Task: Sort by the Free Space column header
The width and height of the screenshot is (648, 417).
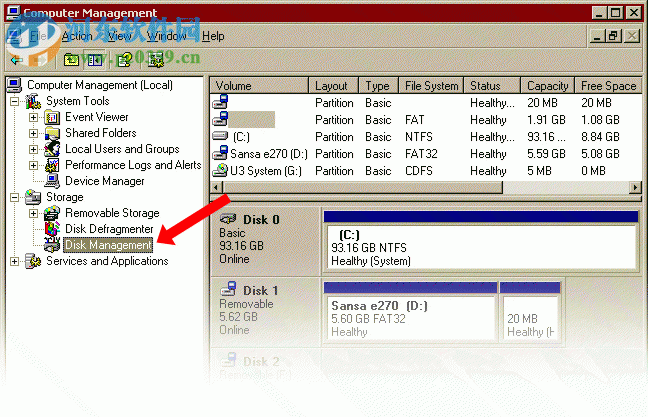Action: [x=608, y=86]
